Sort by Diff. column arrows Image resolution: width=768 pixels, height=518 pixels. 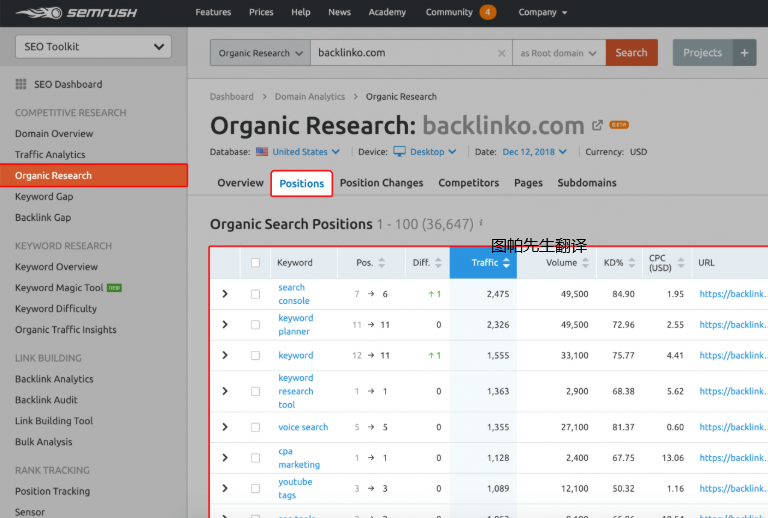438,263
